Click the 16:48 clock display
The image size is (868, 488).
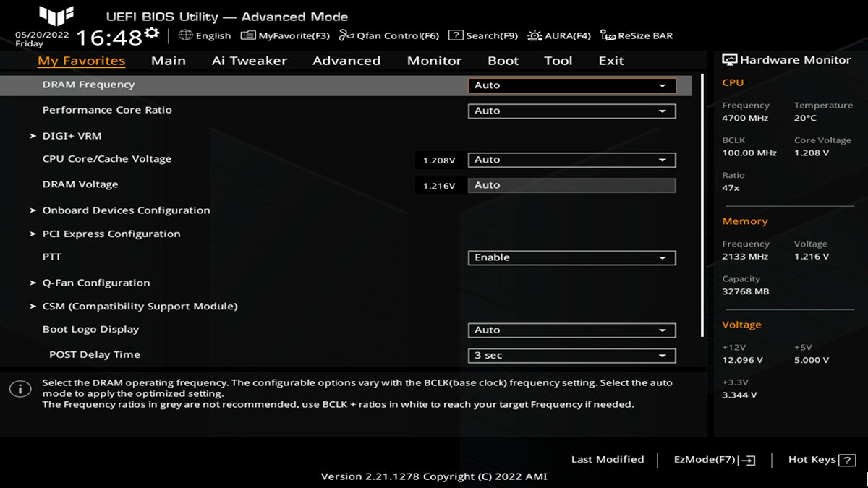point(109,38)
